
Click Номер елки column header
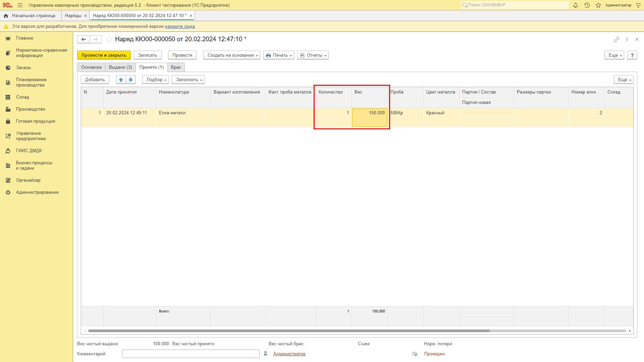[586, 97]
